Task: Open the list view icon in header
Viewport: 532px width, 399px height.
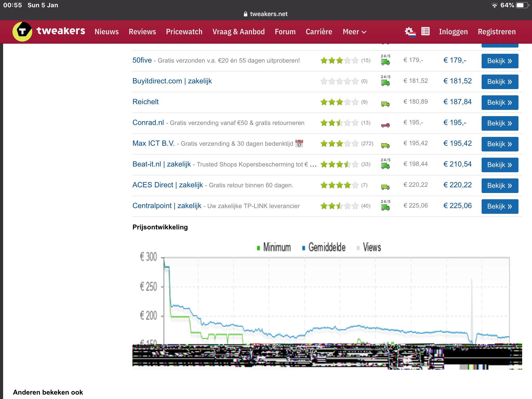Action: coord(425,31)
